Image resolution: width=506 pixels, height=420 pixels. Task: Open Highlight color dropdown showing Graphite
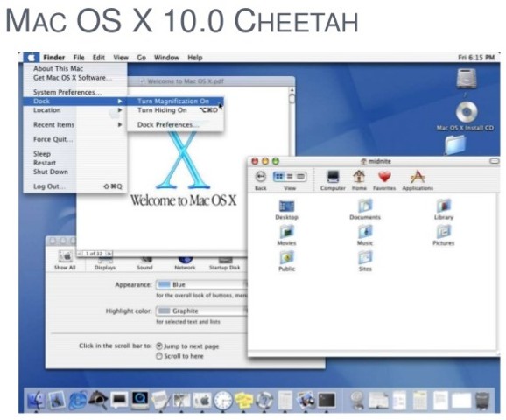coord(202,311)
